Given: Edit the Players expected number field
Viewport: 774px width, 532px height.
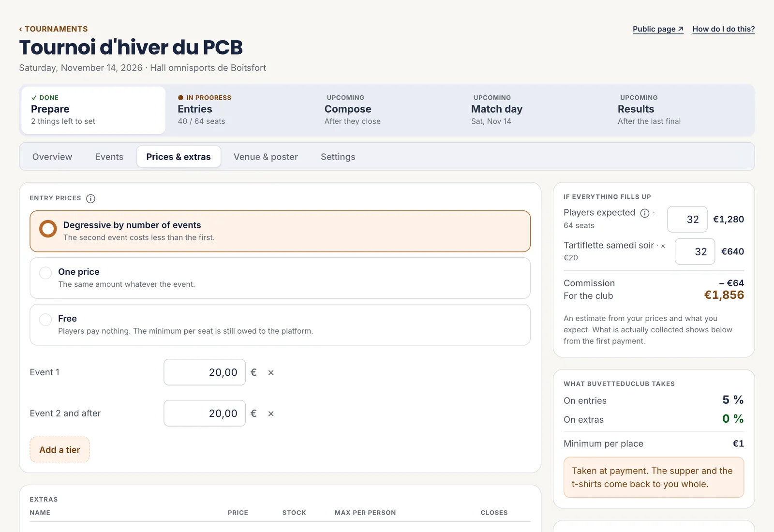Looking at the screenshot, I should tap(687, 219).
